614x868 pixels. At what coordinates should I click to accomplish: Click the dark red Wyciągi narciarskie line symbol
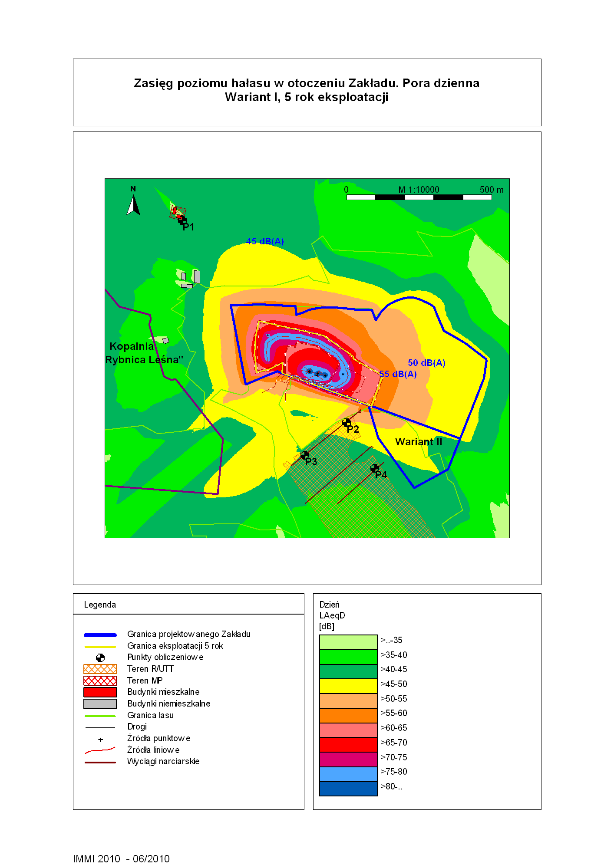(100, 763)
